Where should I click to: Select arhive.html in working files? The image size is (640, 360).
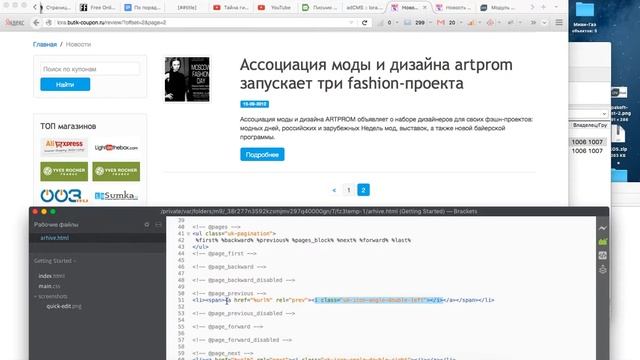tap(54, 238)
